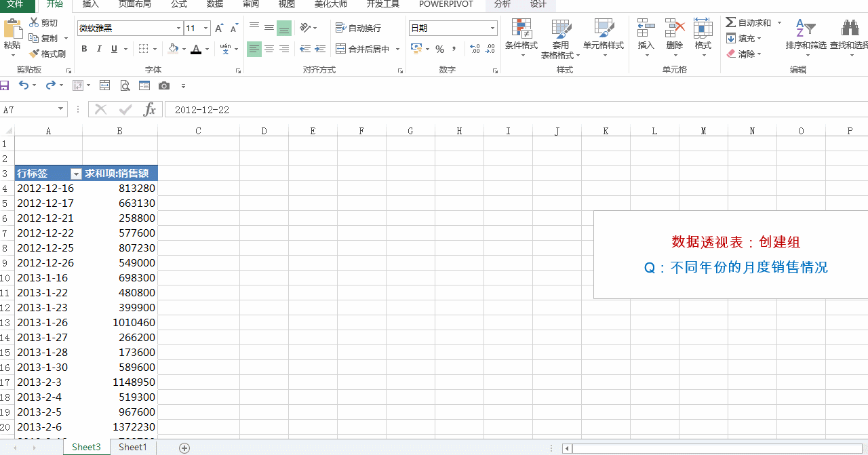Toggle right text alignment
The width and height of the screenshot is (868, 455).
284,49
